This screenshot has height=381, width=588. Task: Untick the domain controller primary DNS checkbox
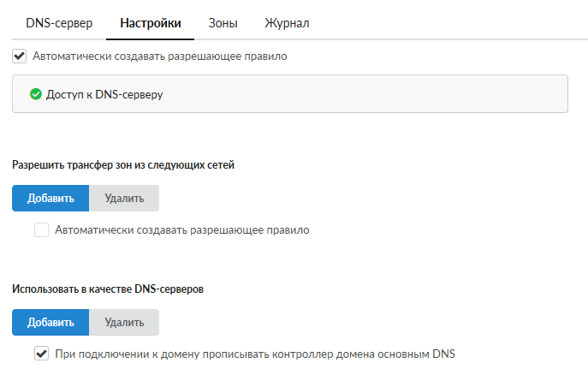coord(41,353)
